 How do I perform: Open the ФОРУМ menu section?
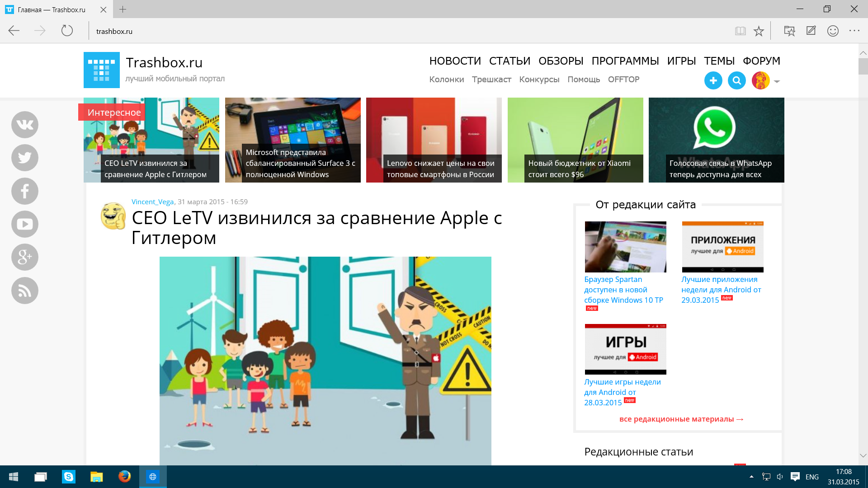(761, 61)
